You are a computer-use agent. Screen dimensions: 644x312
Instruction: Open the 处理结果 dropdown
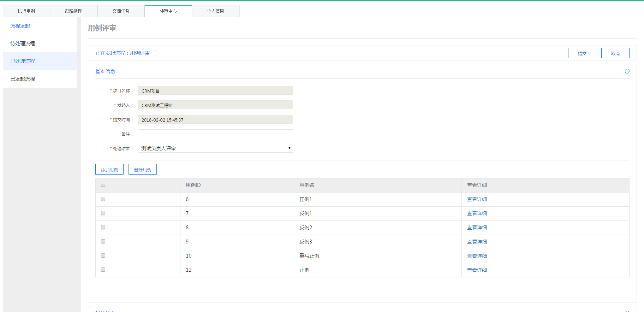point(215,148)
